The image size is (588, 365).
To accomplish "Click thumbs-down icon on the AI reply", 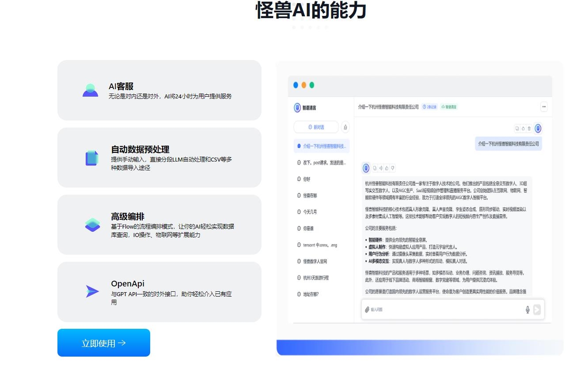I will 392,168.
